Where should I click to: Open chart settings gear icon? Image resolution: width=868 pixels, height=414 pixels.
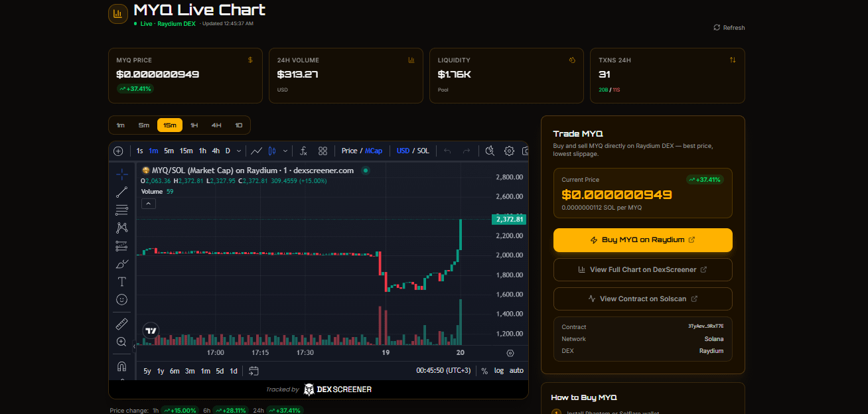point(510,151)
